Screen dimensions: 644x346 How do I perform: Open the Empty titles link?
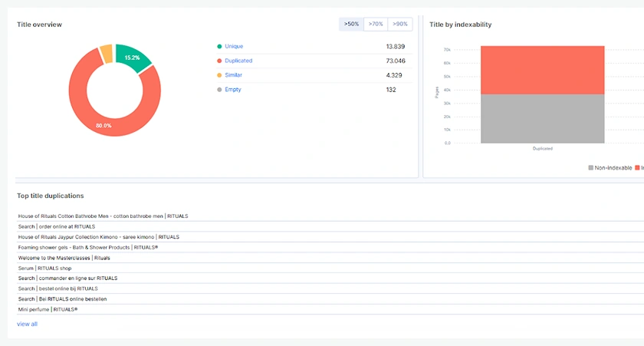pyautogui.click(x=232, y=90)
